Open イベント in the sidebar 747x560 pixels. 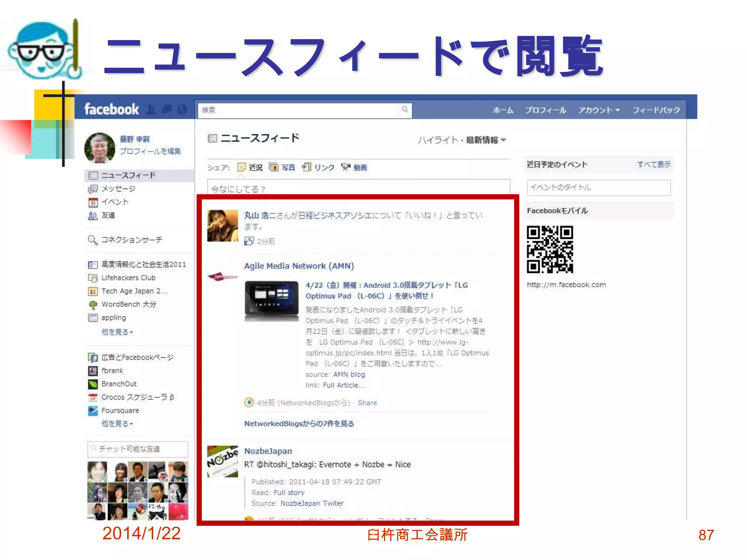click(x=115, y=202)
